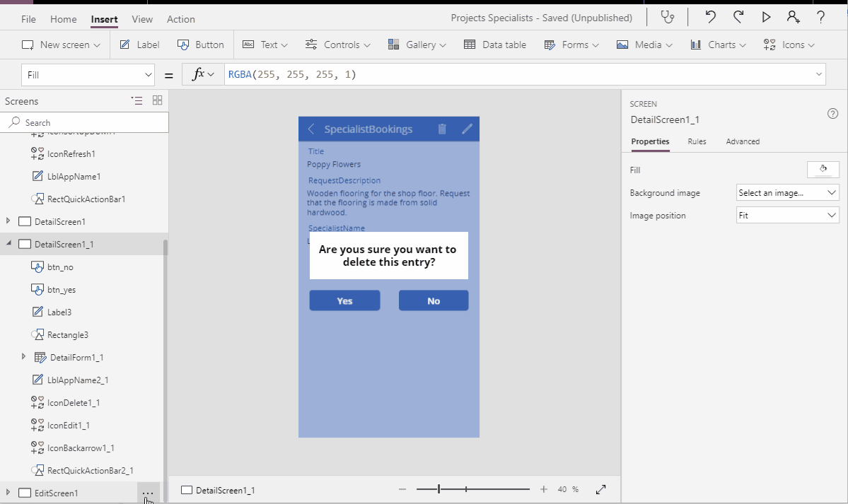Insert a screen using New screen
The width and height of the screenshot is (848, 504).
[61, 44]
